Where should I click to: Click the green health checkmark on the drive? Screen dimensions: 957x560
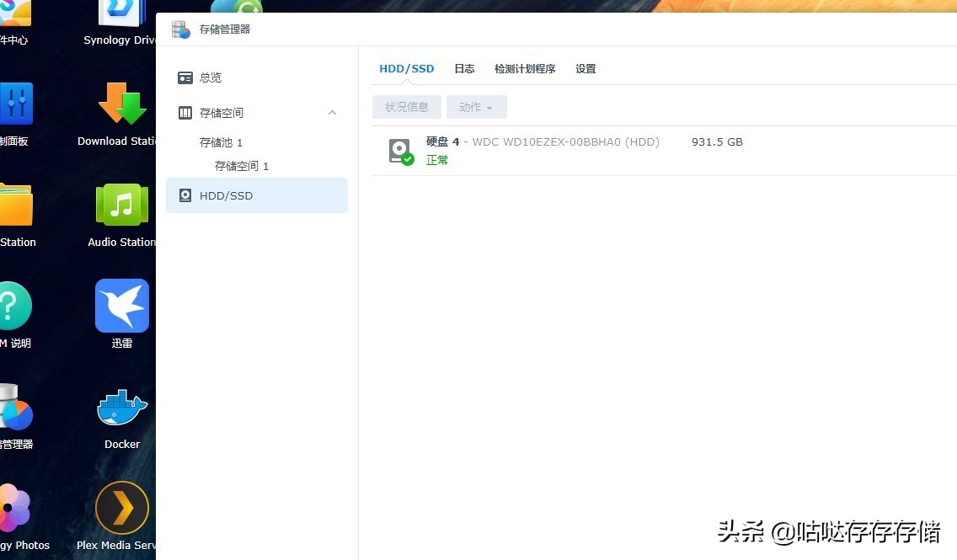click(409, 160)
